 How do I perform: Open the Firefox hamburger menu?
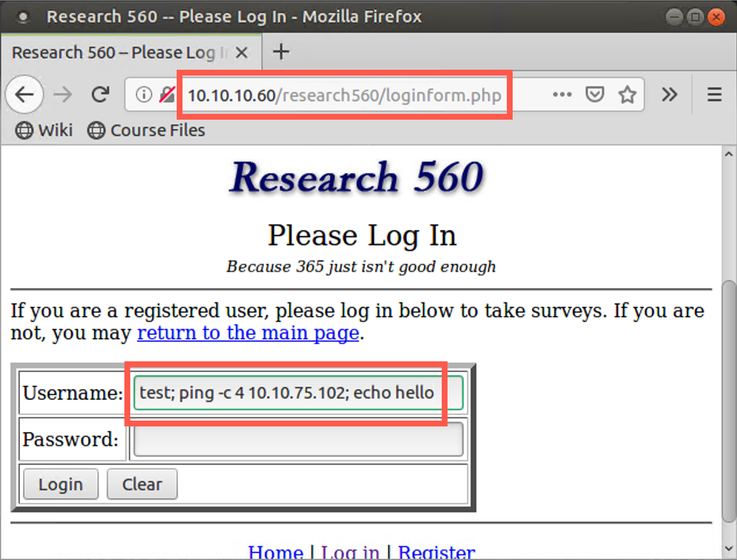[714, 94]
